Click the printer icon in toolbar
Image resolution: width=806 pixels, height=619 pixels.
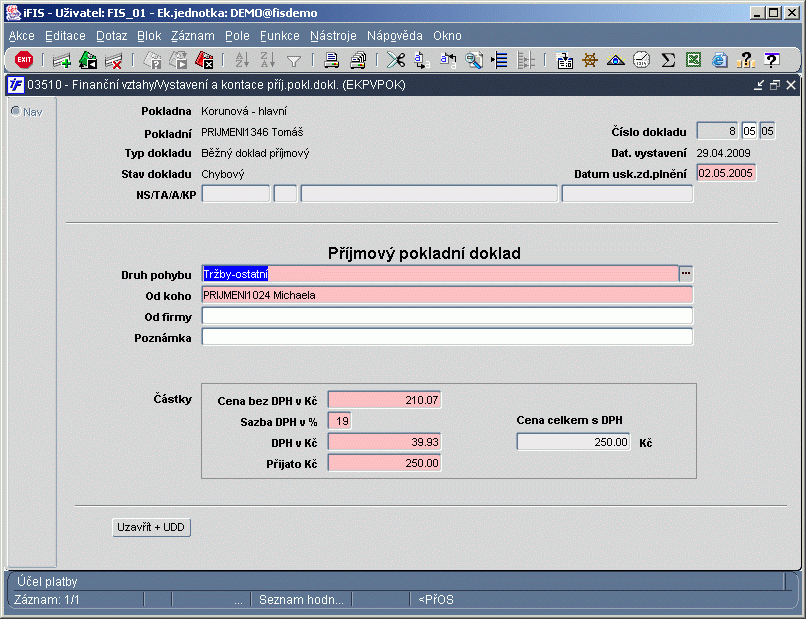[x=331, y=60]
